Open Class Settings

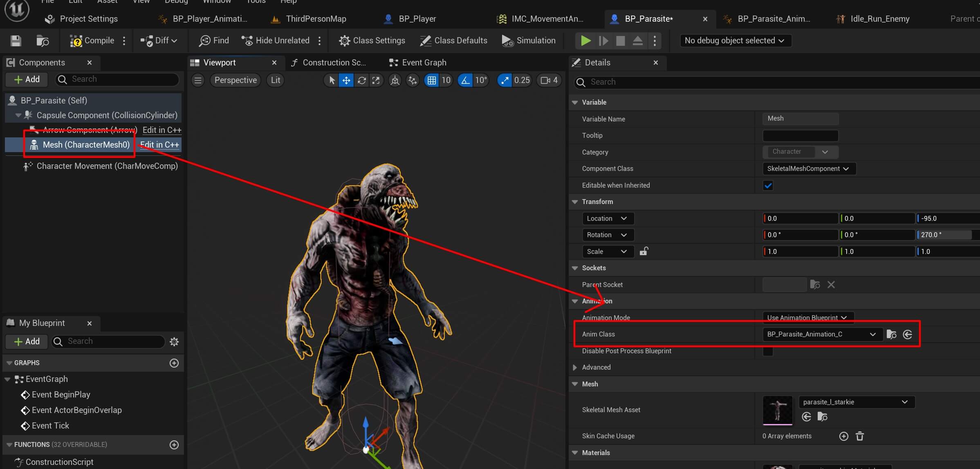pyautogui.click(x=372, y=40)
